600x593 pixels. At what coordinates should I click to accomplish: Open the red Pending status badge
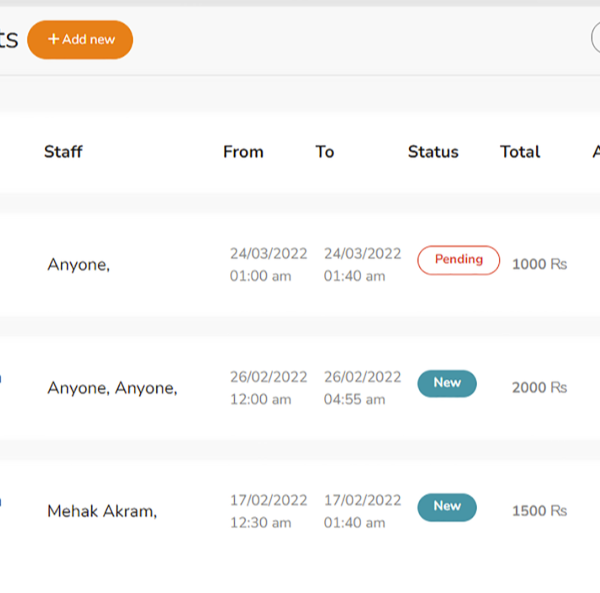[458, 260]
